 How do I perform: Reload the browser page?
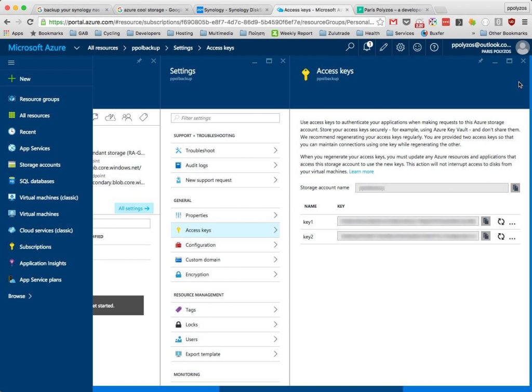coord(30,22)
